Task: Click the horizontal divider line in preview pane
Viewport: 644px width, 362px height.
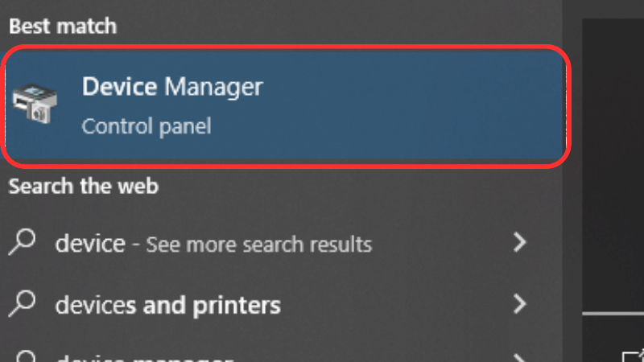Action: (613, 314)
